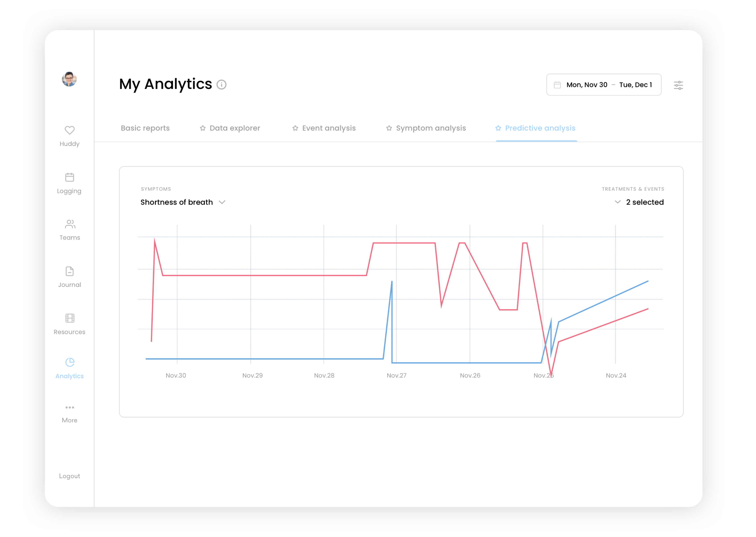The height and width of the screenshot is (537, 756).
Task: Click the Analytics sidebar label
Action: pyautogui.click(x=69, y=376)
